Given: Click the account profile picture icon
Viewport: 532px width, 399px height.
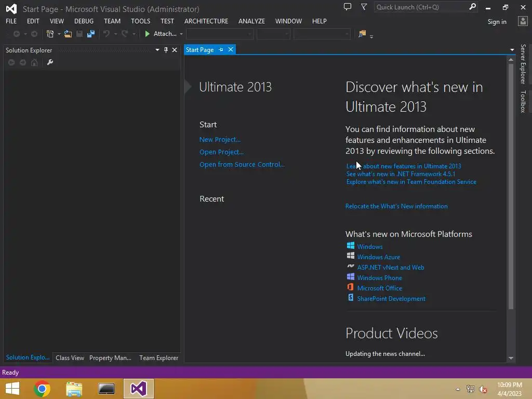Looking at the screenshot, I should 523,21.
